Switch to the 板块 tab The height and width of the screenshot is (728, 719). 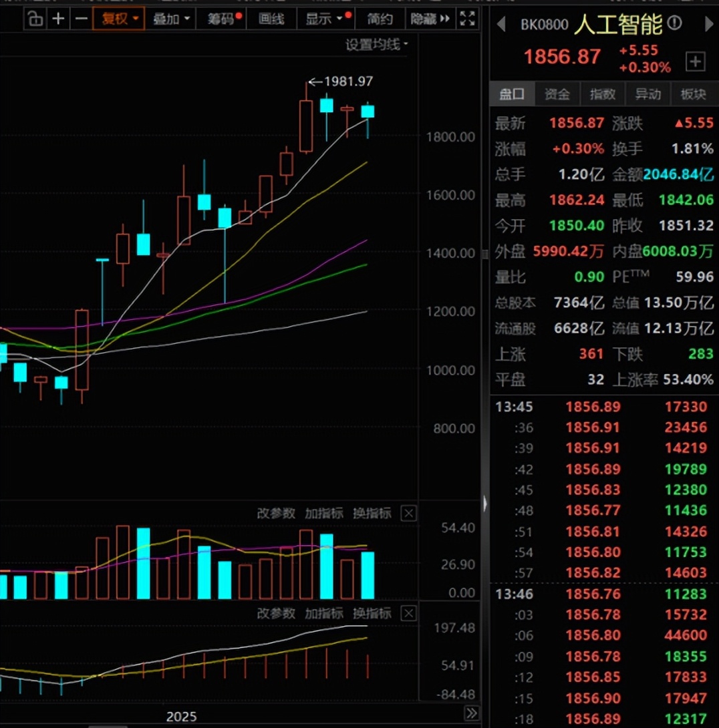tap(693, 94)
